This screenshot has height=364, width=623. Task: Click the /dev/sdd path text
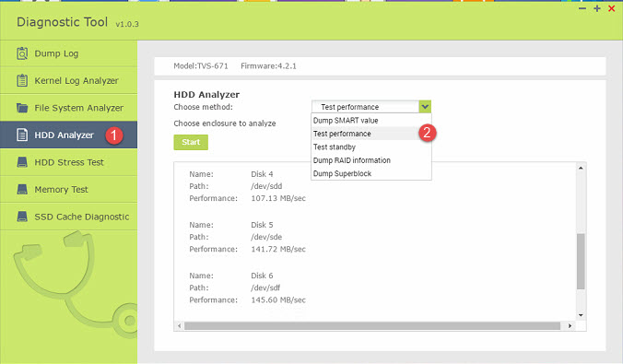pos(266,186)
